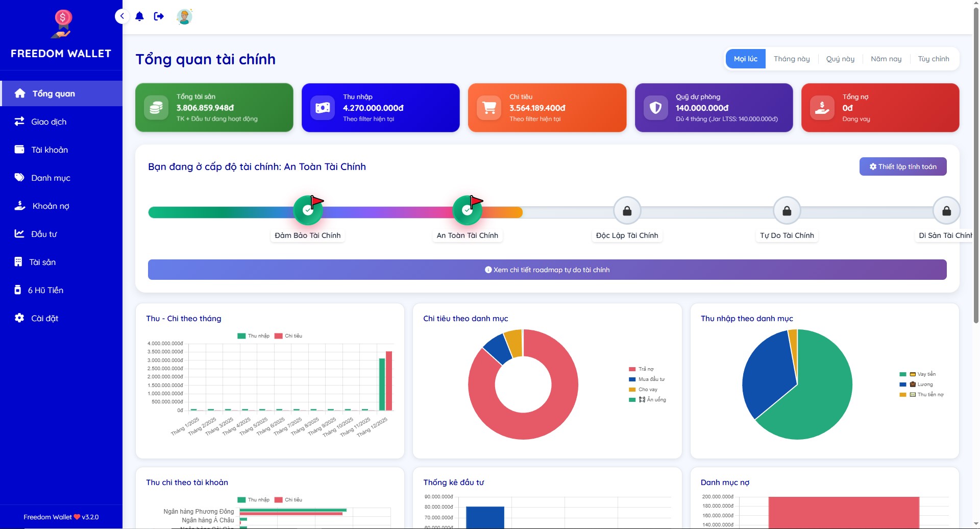Image resolution: width=980 pixels, height=529 pixels.
Task: Click the shield icon on Quỹ dự phòng card
Action: tap(655, 108)
